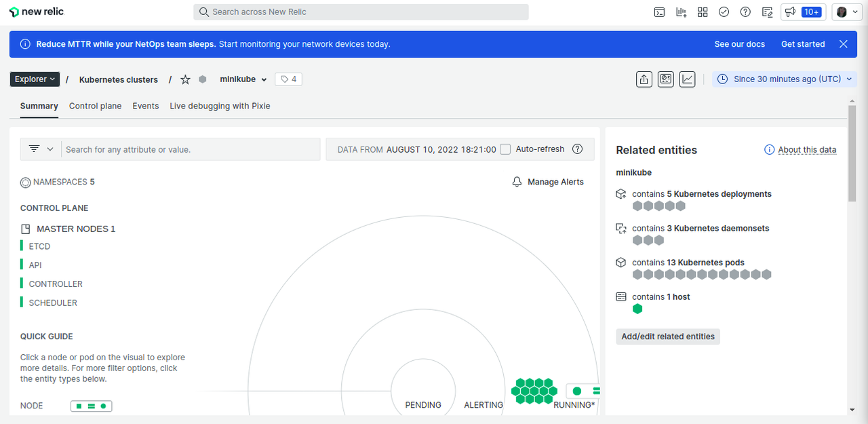Image resolution: width=868 pixels, height=424 pixels.
Task: Click the vertical scrollbar thumb
Action: tap(852, 153)
